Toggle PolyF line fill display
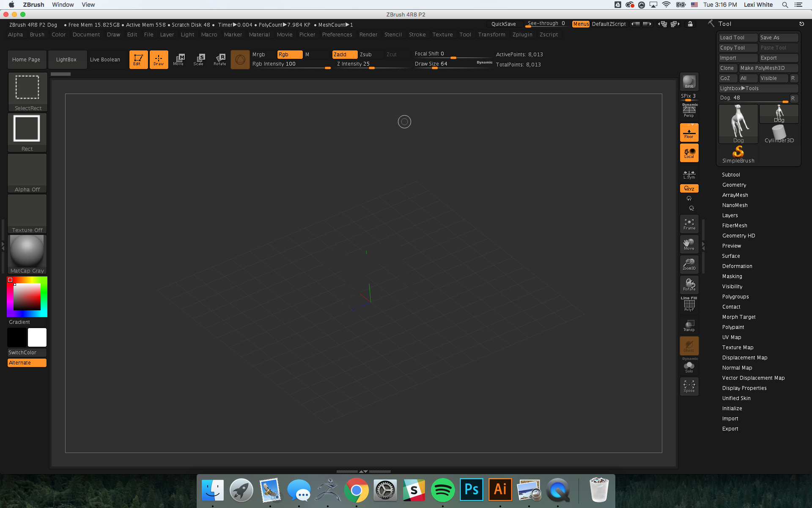The height and width of the screenshot is (508, 812). point(689,304)
